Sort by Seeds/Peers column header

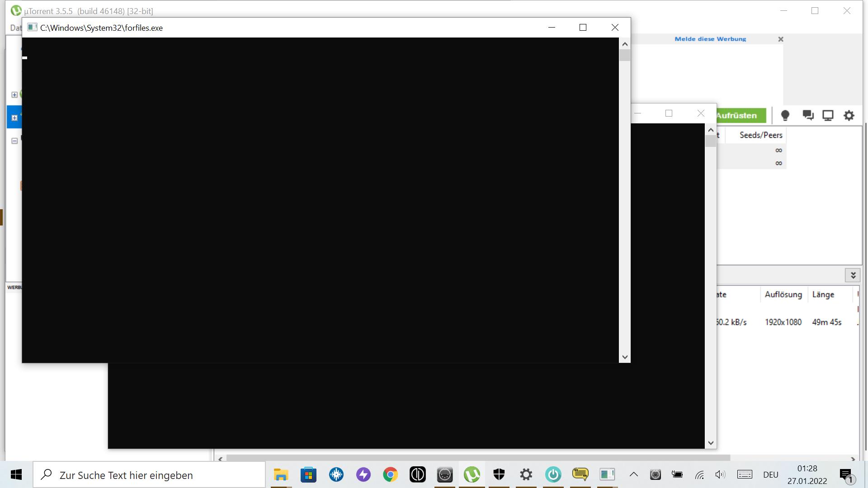pyautogui.click(x=760, y=135)
